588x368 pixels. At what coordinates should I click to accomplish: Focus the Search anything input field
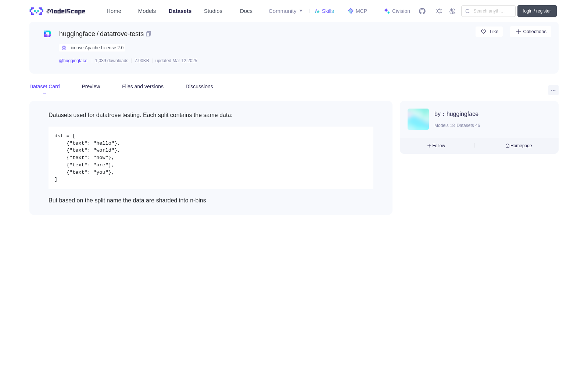pyautogui.click(x=488, y=11)
